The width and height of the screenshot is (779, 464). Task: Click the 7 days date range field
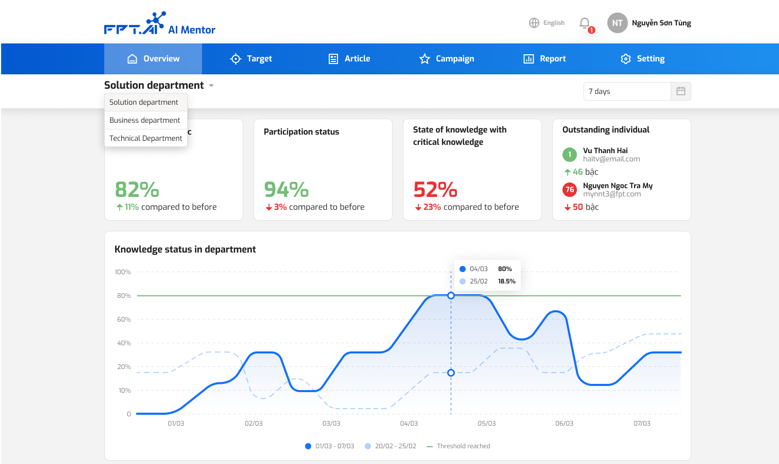(x=626, y=91)
